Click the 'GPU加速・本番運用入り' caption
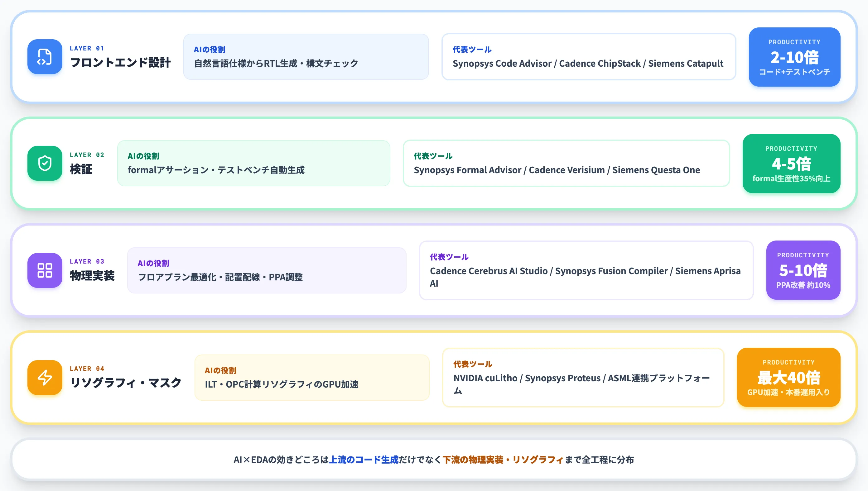 pos(788,392)
